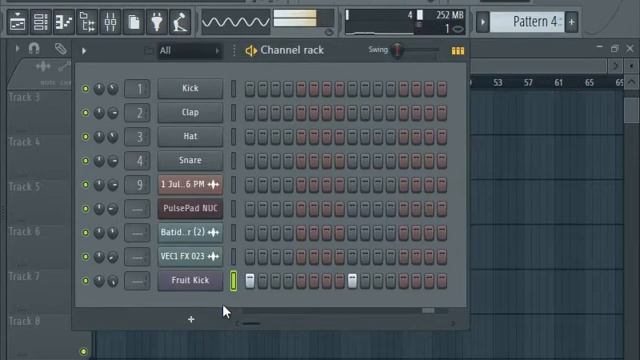Screen dimensions: 640x360
Task: Click the project files copy icon
Action: [134, 22]
